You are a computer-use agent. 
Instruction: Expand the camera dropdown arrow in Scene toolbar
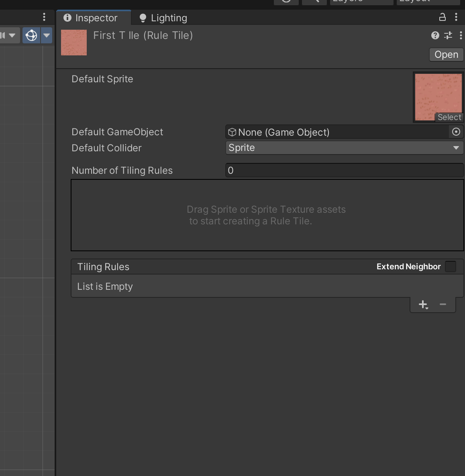[12, 35]
